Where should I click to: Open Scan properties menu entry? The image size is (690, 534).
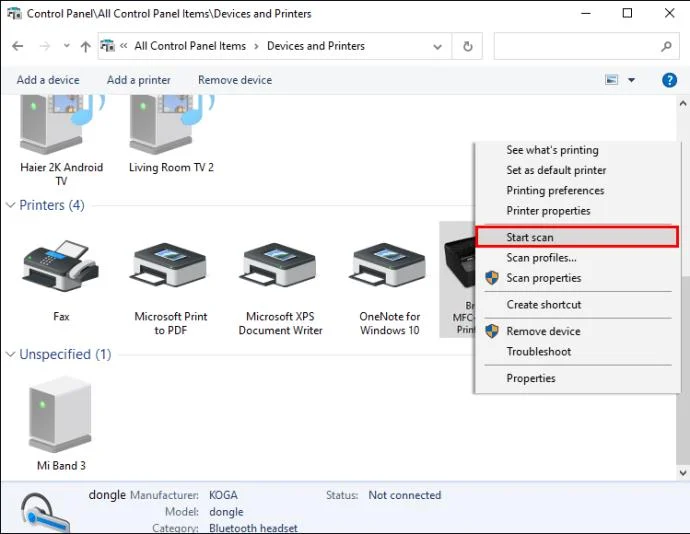coord(543,278)
